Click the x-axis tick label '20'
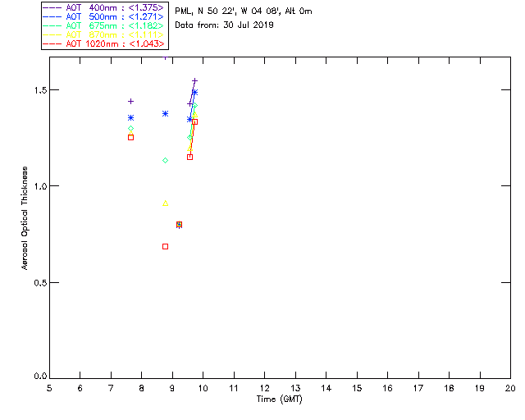Image resolution: width=525 pixels, height=420 pixels. (510, 388)
